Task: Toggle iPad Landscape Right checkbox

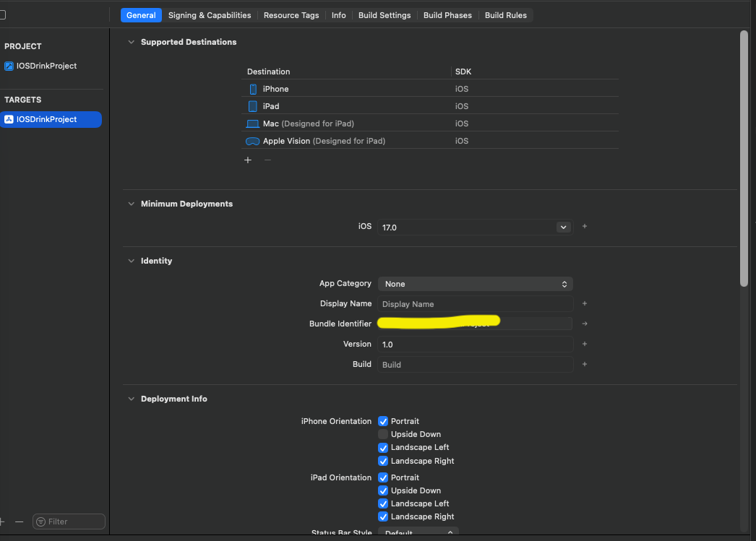Action: [x=383, y=517]
